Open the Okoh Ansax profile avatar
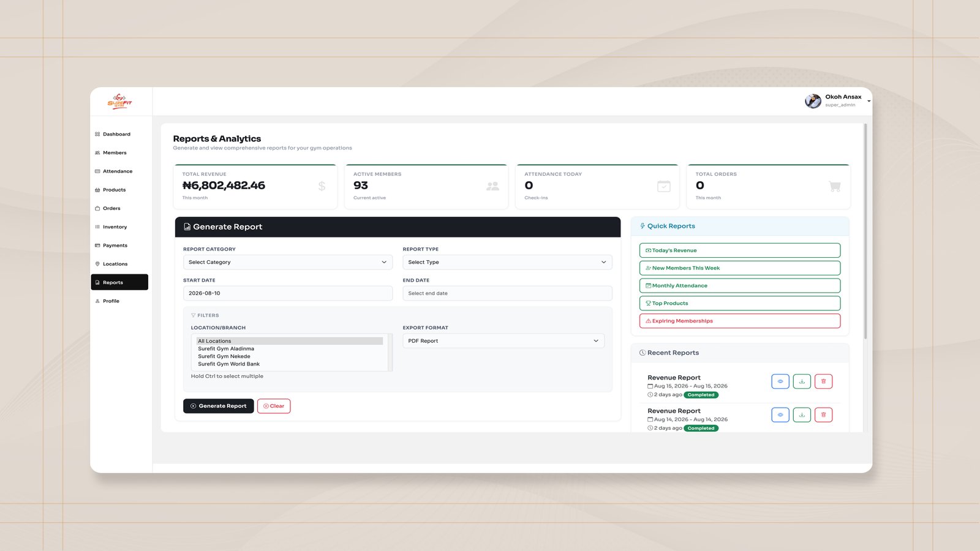 (813, 101)
